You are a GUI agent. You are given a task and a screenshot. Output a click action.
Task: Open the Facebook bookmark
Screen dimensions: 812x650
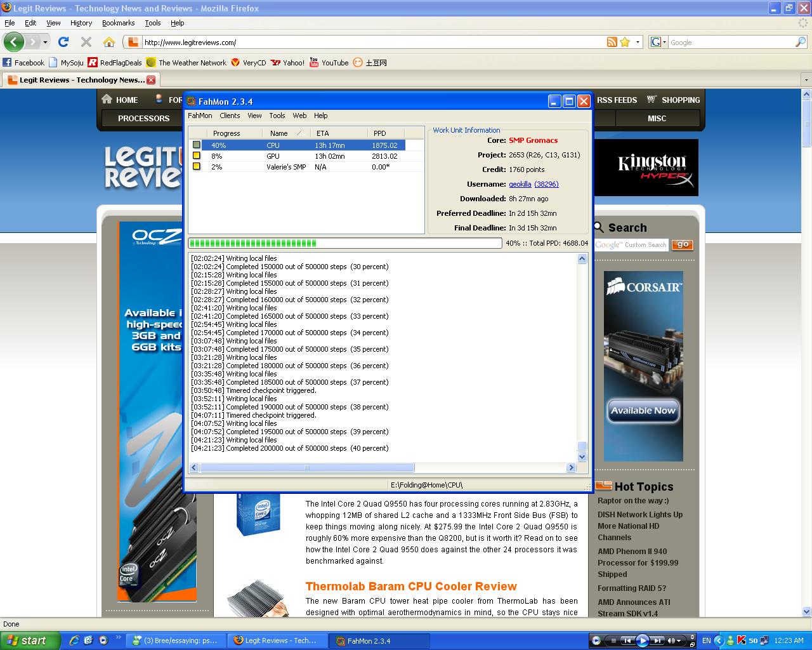pyautogui.click(x=23, y=62)
